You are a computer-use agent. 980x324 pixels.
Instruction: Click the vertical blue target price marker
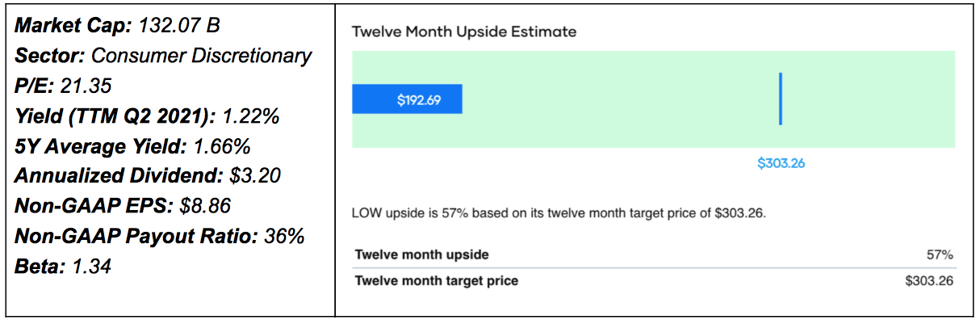tap(781, 99)
